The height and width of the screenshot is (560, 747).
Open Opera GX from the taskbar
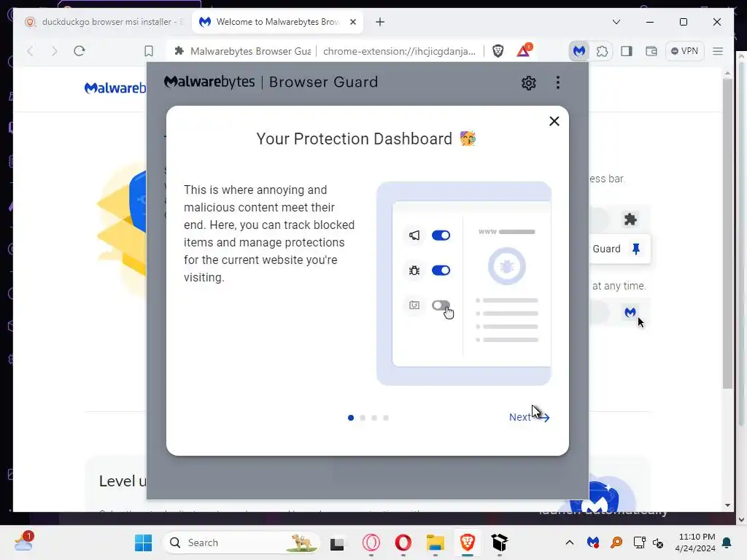click(x=371, y=542)
